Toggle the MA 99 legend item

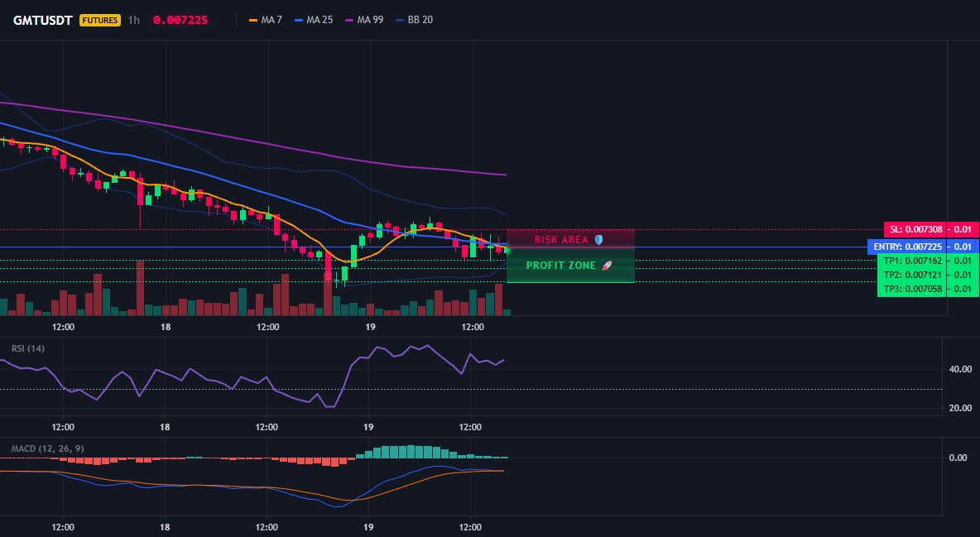[364, 20]
